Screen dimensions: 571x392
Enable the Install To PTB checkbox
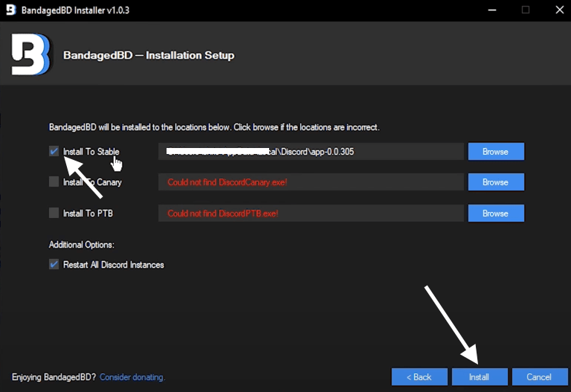pos(54,213)
